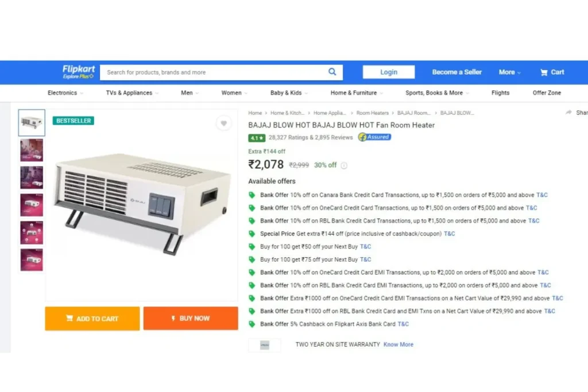
Task: Click the Flipkart logo
Action: (79, 72)
